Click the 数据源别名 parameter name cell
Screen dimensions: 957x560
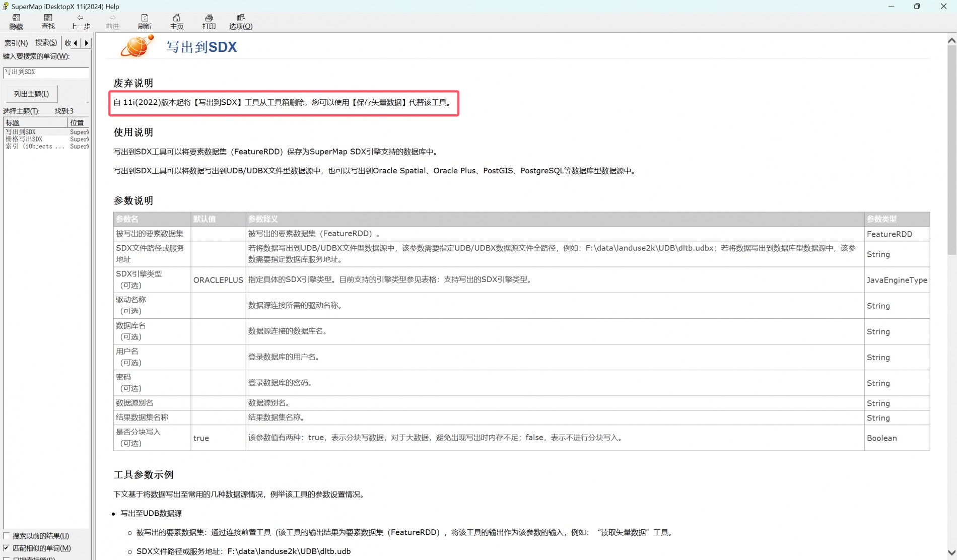click(152, 403)
